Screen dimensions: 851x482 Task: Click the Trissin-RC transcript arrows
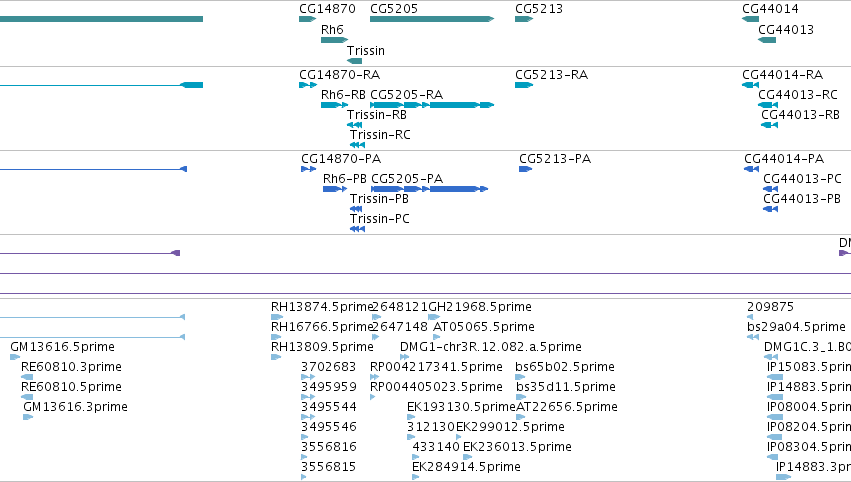coord(358,145)
